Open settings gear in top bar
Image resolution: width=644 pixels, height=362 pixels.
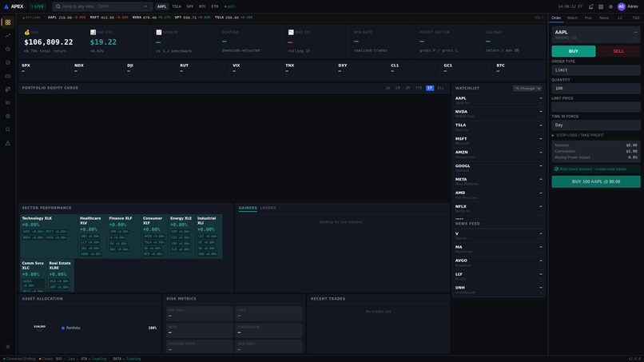610,6
